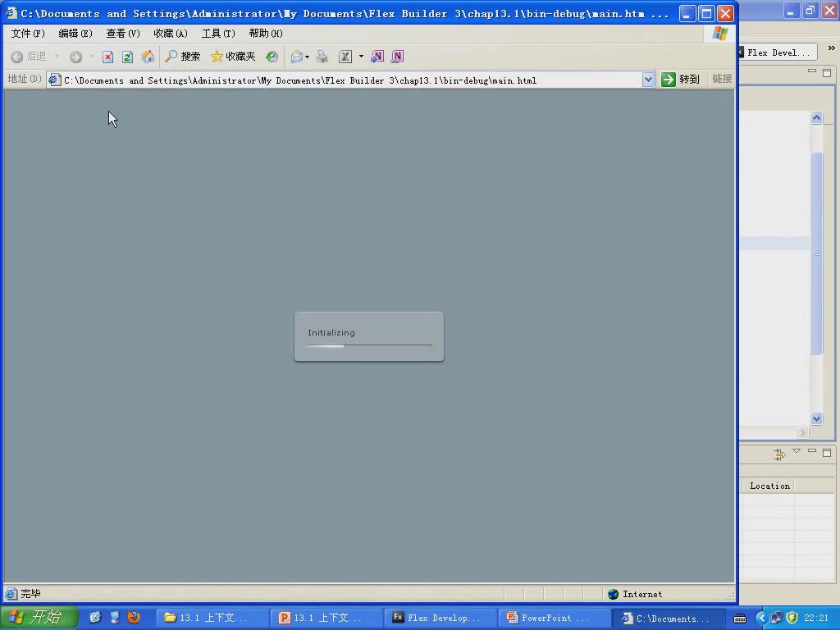Open the Mail options dropdown arrow
The image size is (840, 630).
pos(307,57)
